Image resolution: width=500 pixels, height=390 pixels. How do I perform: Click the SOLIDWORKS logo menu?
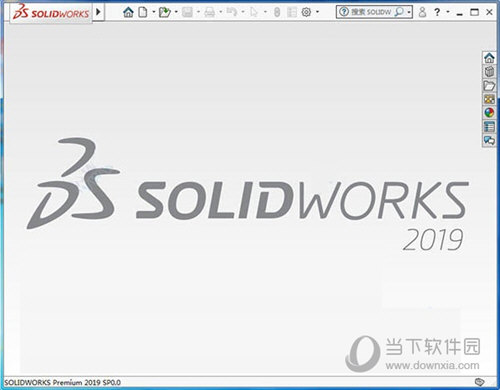[x=51, y=13]
